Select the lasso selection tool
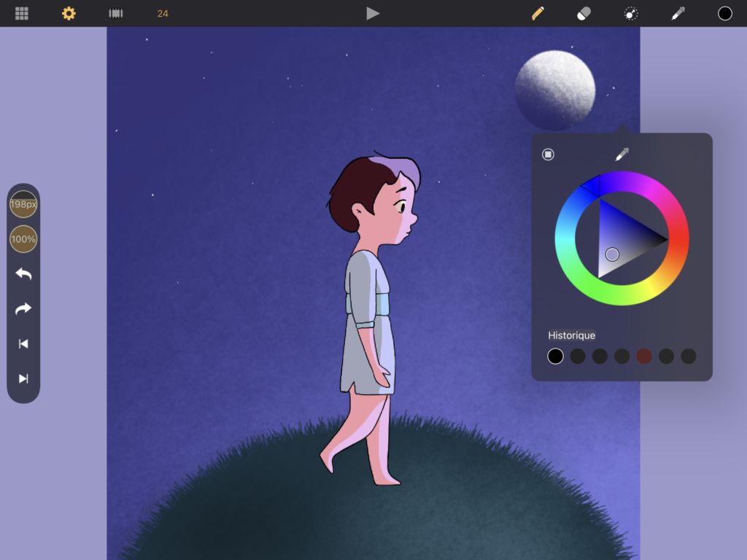This screenshot has height=560, width=747. coord(631,14)
